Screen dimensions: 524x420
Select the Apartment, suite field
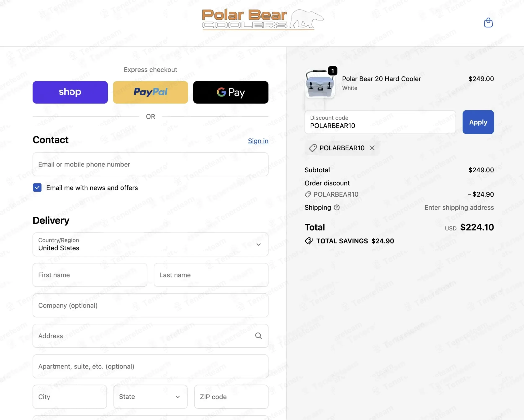pos(150,366)
